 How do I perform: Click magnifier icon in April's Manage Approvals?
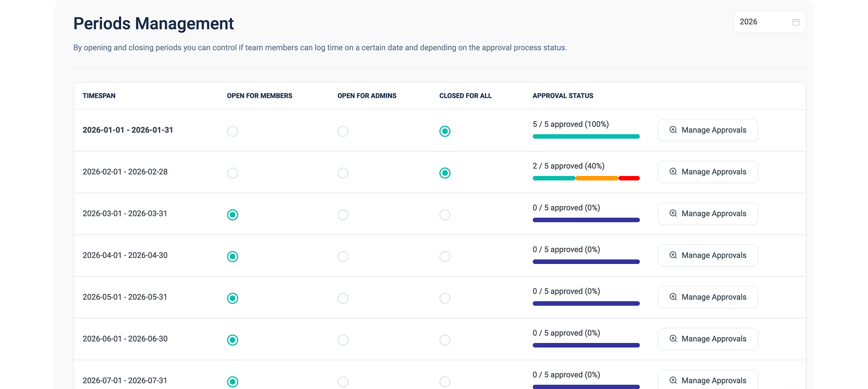click(x=673, y=255)
